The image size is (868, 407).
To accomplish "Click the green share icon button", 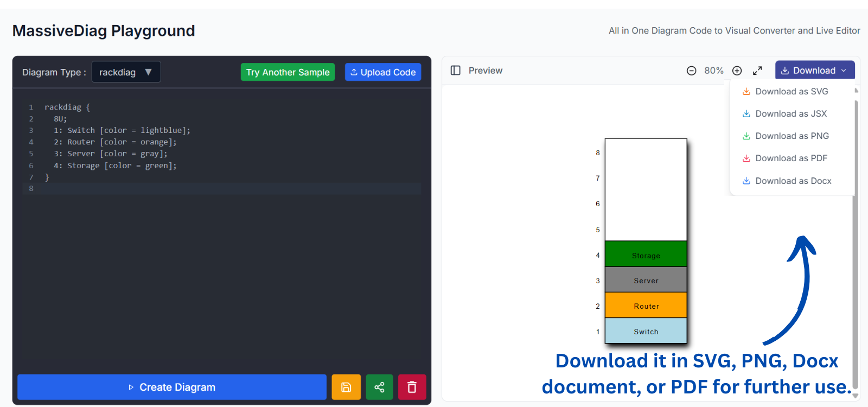I will [379, 387].
